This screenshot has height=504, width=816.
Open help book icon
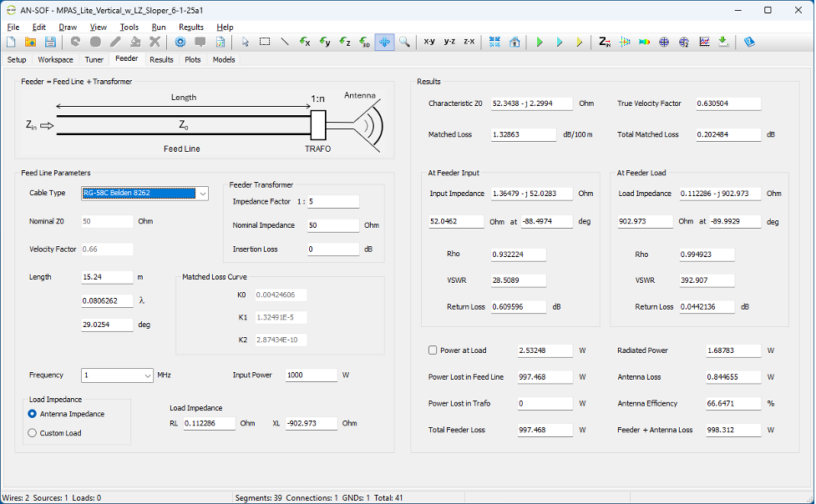click(749, 42)
